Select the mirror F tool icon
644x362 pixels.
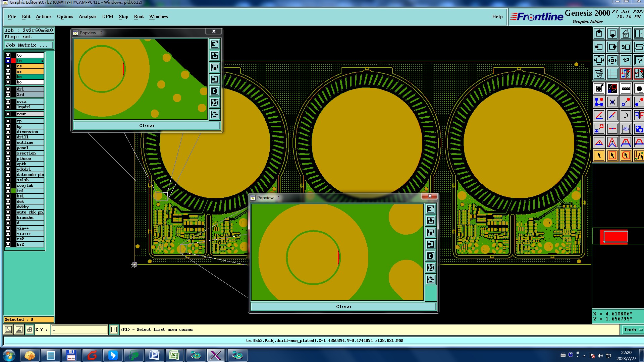coord(639,116)
